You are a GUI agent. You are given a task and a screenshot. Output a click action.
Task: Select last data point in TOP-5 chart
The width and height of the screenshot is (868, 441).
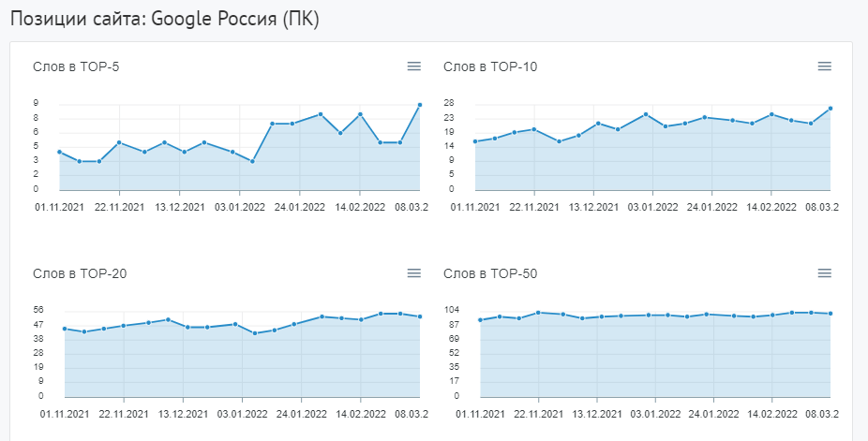tap(420, 105)
